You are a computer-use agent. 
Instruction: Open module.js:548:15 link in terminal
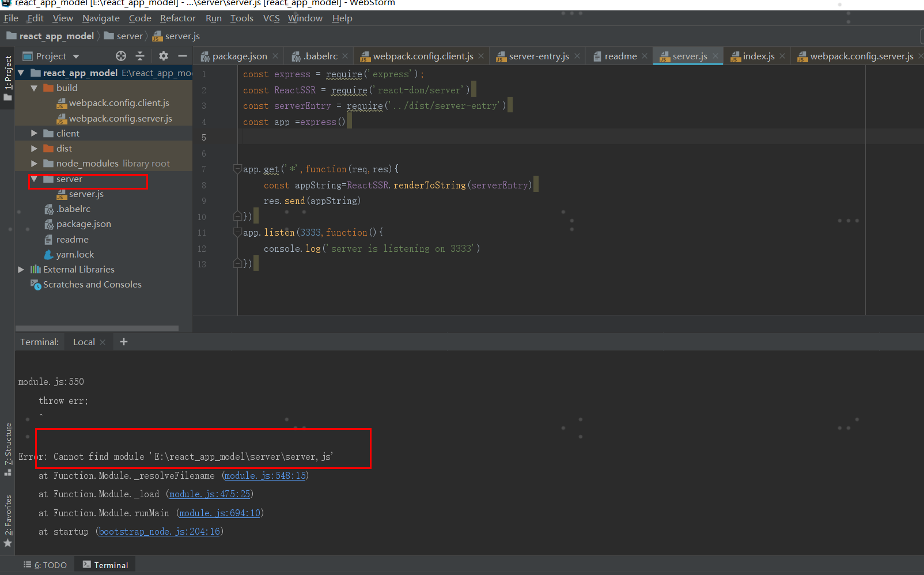pos(265,475)
